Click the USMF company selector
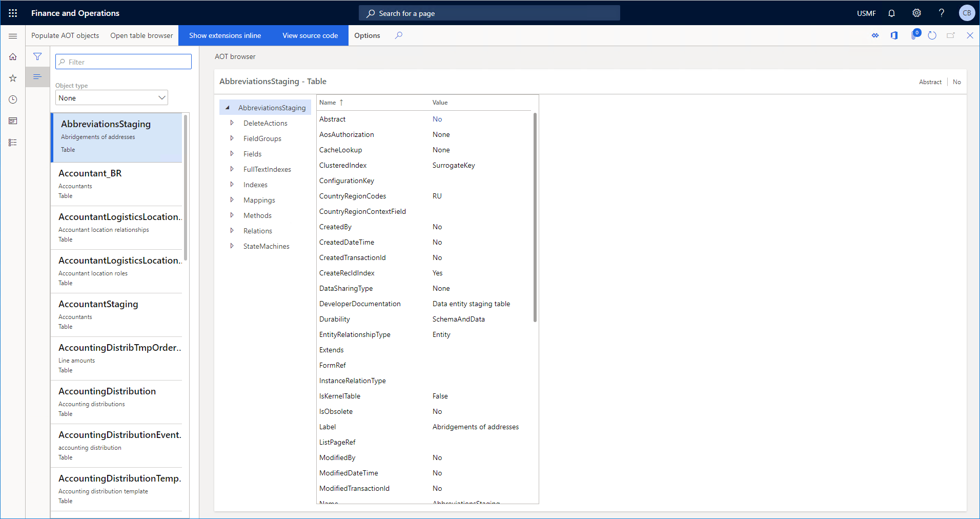Image resolution: width=980 pixels, height=519 pixels. point(866,13)
